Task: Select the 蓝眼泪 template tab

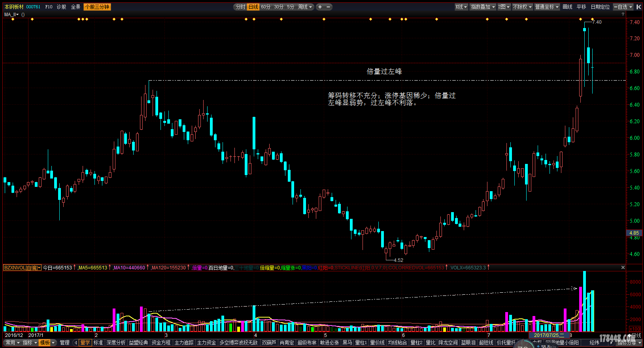Action: coord(468,342)
